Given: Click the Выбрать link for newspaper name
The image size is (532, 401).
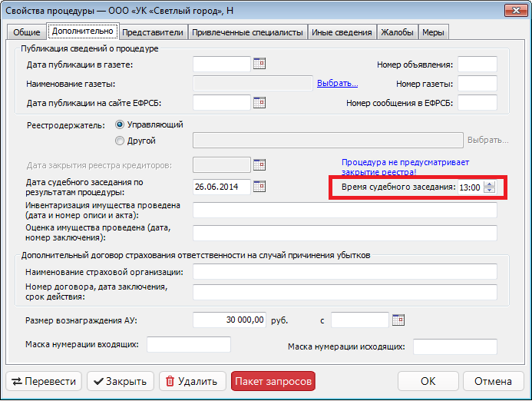Looking at the screenshot, I should 338,84.
